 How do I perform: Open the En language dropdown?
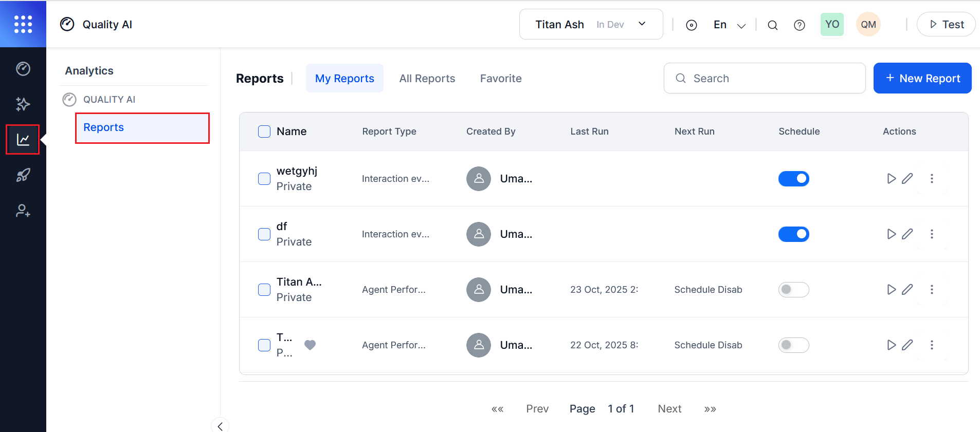click(729, 25)
